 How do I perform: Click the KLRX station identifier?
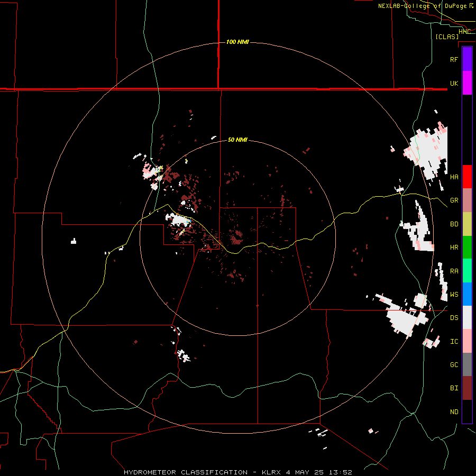[x=271, y=472]
